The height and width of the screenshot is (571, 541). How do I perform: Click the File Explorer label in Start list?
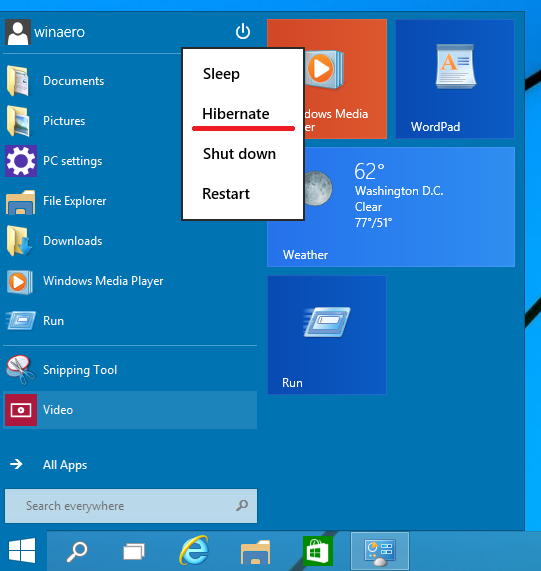[x=75, y=201]
